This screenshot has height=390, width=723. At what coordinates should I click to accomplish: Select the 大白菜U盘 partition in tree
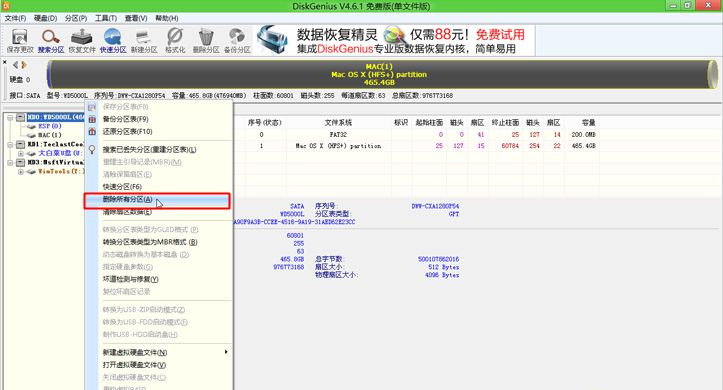(x=60, y=153)
